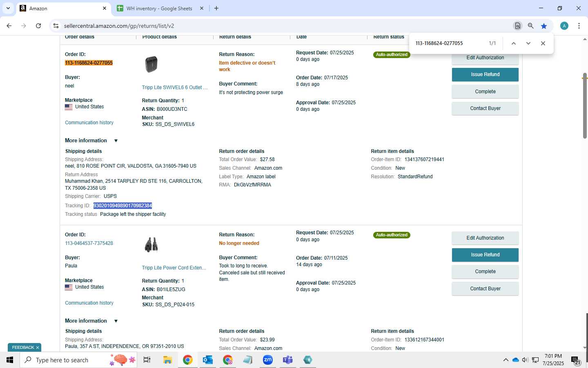The width and height of the screenshot is (588, 368).
Task: Issue Refund for Paula's return
Action: (x=485, y=255)
